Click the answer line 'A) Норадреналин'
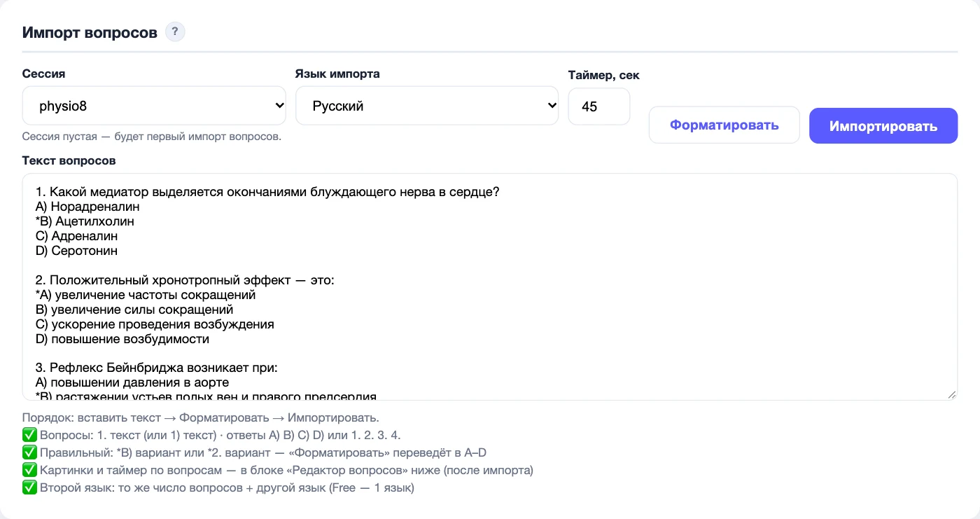The width and height of the screenshot is (980, 519). (x=87, y=207)
